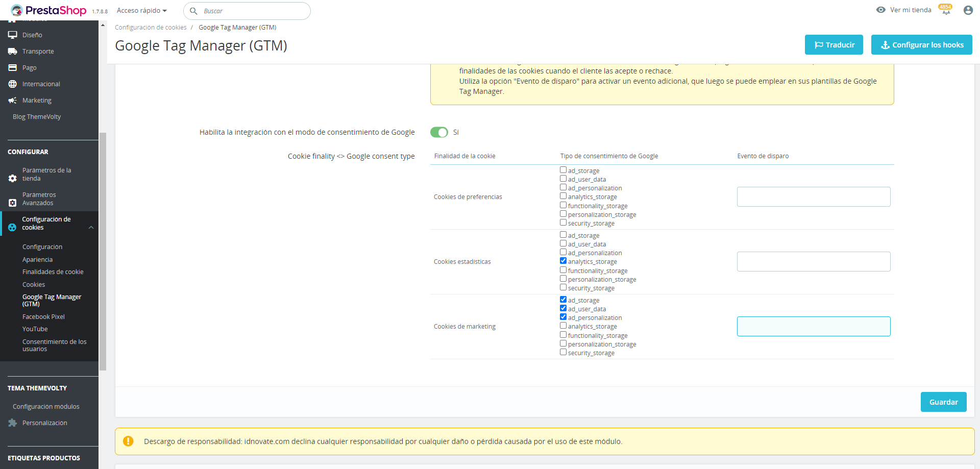980x469 pixels.
Task: Click trigger event field for Cookies de marketing
Action: (814, 326)
